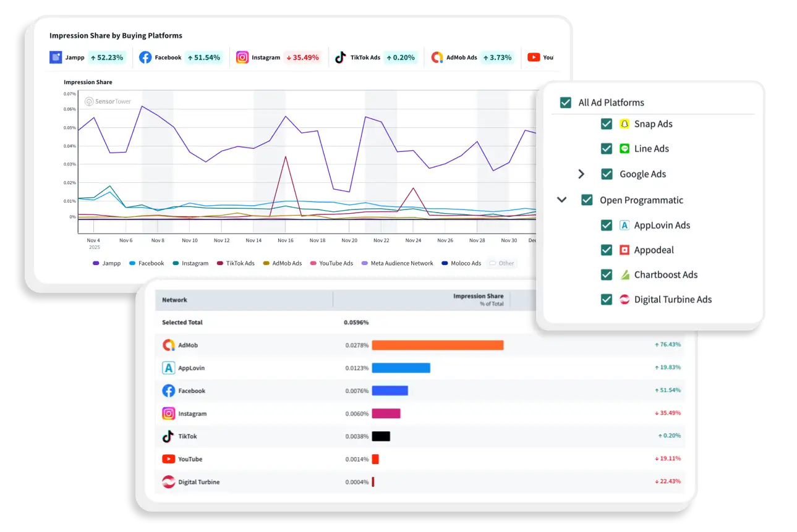Uncheck the Chartboost Ads checkbox
The image size is (797, 532).
pyautogui.click(x=607, y=274)
